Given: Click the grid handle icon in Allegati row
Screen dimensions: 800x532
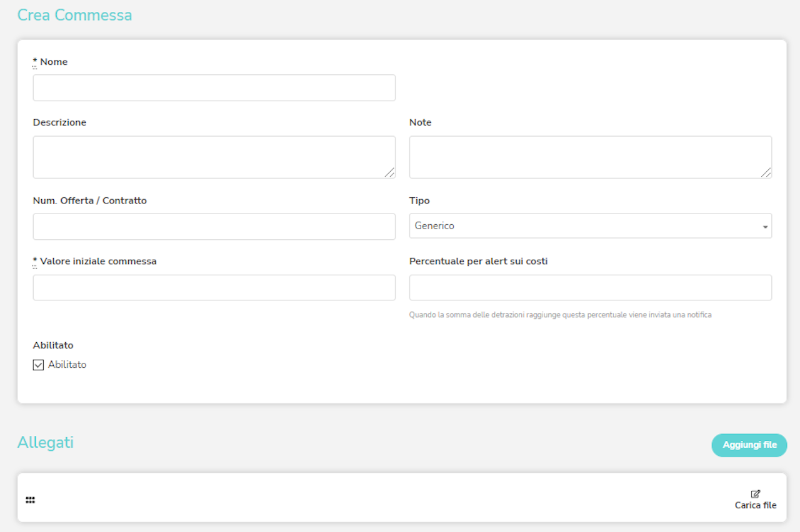Looking at the screenshot, I should pyautogui.click(x=30, y=500).
